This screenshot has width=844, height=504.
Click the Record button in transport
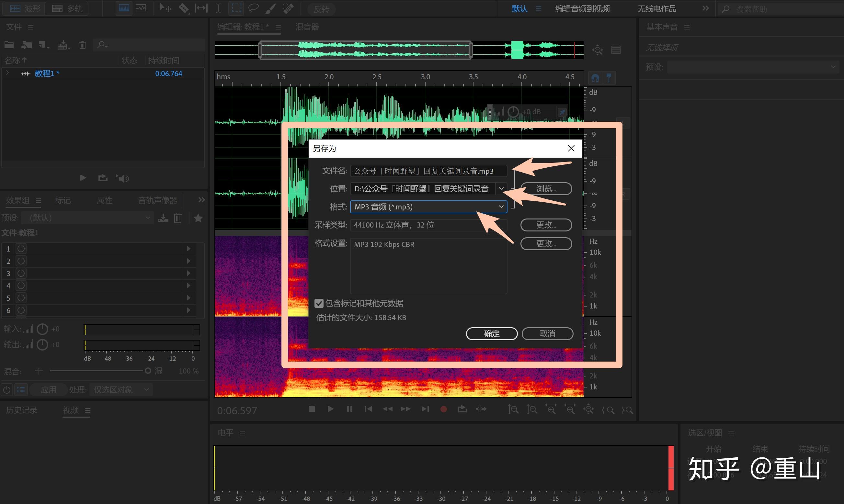point(443,409)
